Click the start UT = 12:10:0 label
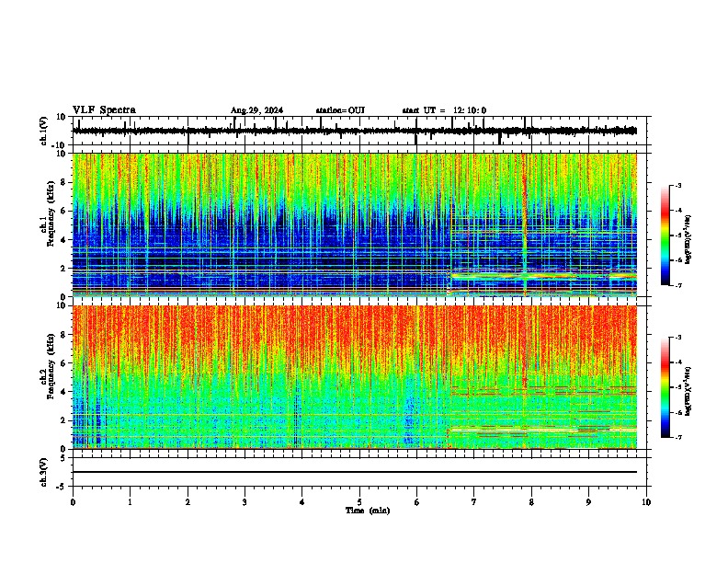The height and width of the screenshot is (563, 728). pyautogui.click(x=444, y=110)
